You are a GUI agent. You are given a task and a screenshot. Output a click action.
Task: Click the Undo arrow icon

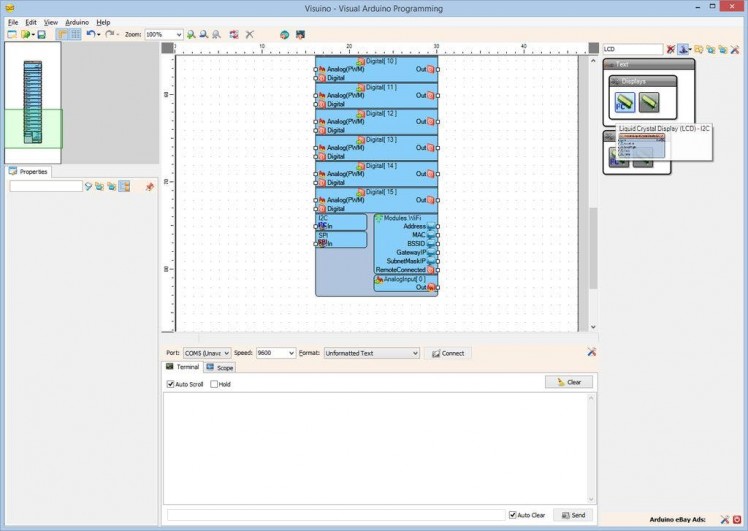click(90, 34)
